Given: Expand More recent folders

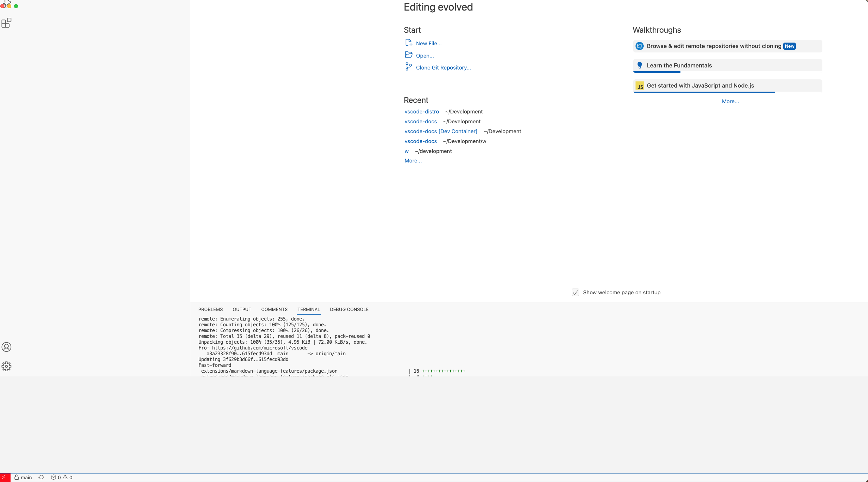Looking at the screenshot, I should 413,160.
